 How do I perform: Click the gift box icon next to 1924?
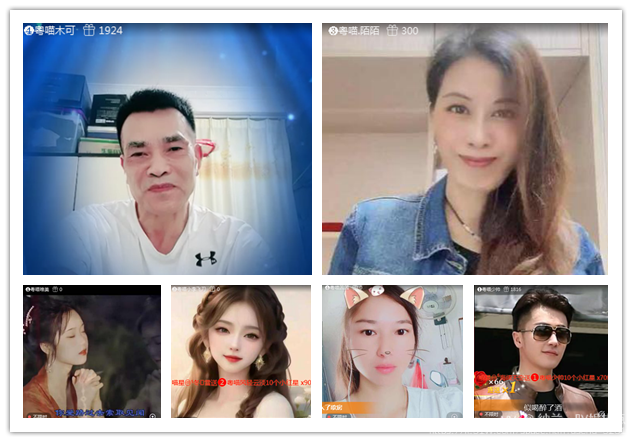point(87,31)
